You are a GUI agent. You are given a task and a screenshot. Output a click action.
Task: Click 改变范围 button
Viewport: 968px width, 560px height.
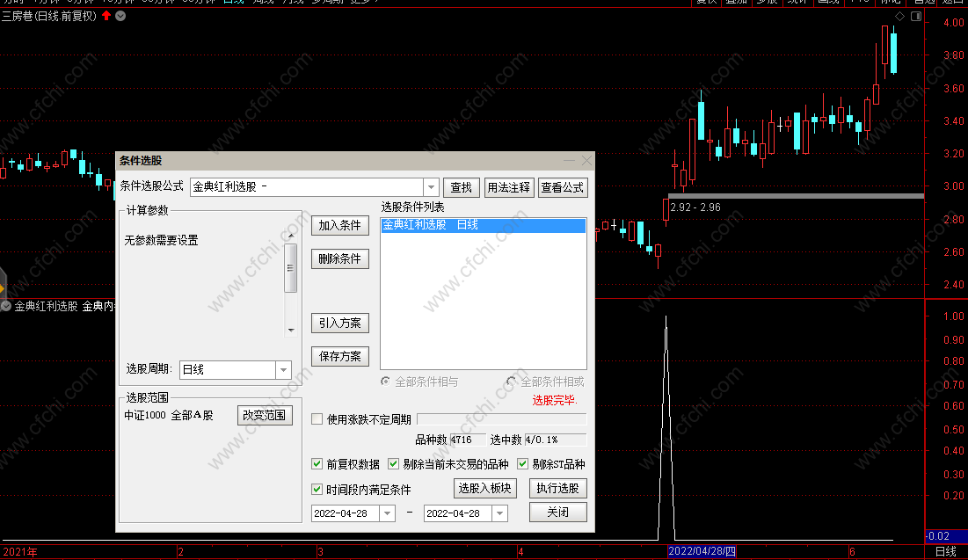(x=265, y=415)
